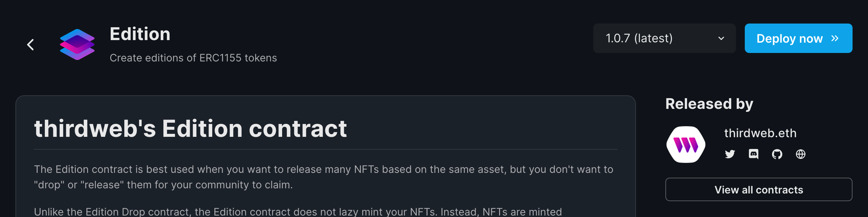Open thirdweb's Twitter profile icon
The height and width of the screenshot is (217, 868).
tap(730, 154)
